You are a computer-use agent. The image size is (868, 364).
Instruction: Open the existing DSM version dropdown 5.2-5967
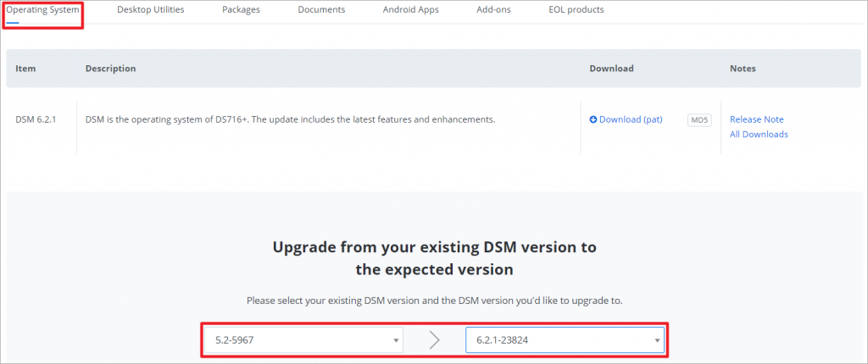click(304, 340)
